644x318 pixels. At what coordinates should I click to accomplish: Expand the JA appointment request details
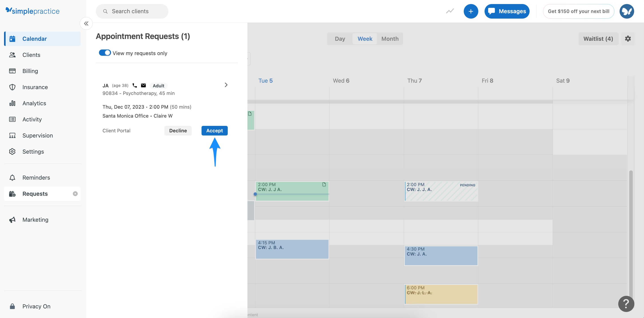coord(226,85)
